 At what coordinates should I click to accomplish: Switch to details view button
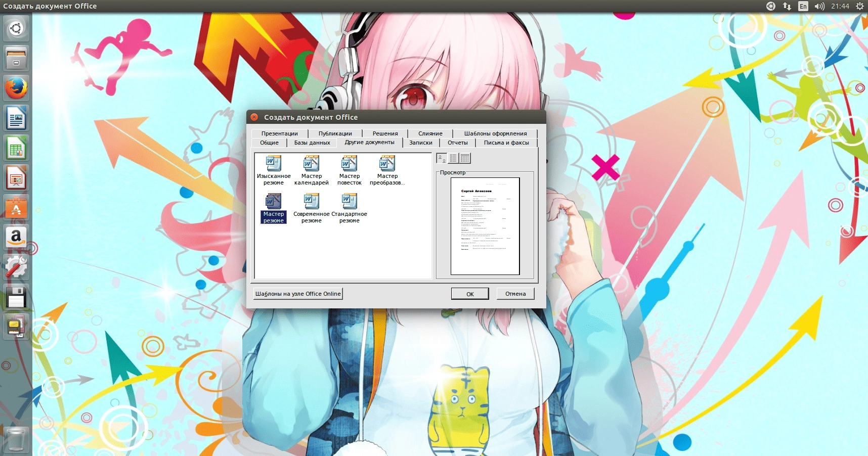465,158
